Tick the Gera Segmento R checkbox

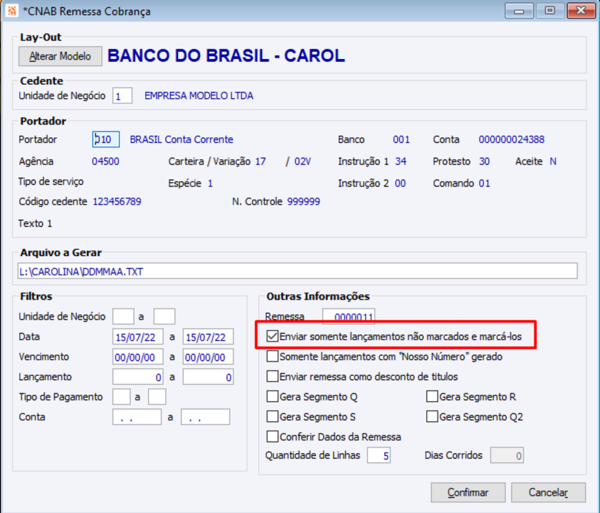[432, 396]
